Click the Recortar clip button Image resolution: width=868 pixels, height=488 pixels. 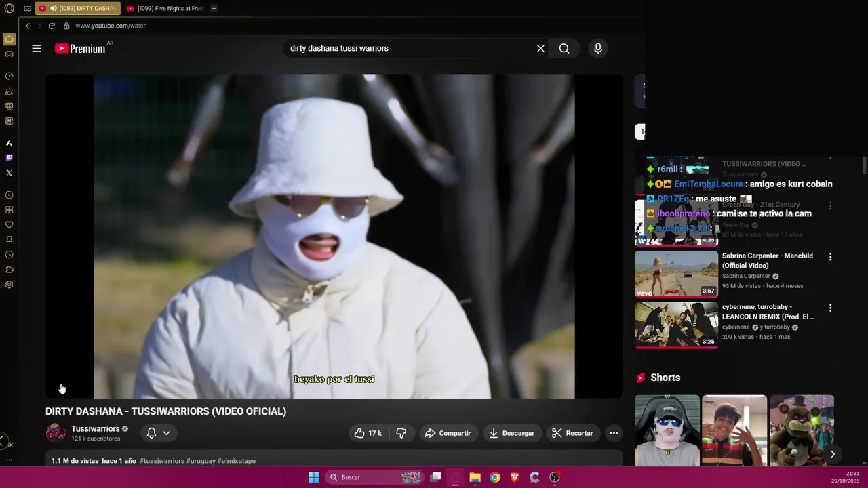click(x=572, y=433)
